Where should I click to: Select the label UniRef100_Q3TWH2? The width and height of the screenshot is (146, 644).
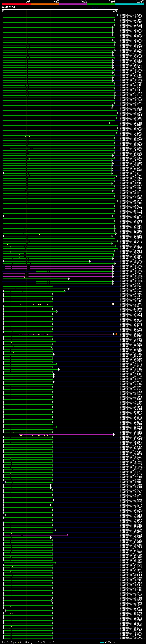131,77
